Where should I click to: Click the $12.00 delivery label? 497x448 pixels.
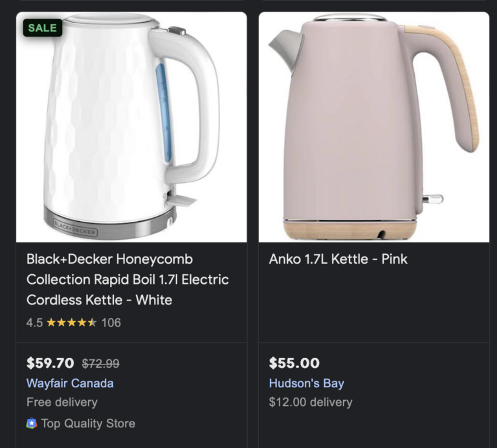[x=311, y=402]
